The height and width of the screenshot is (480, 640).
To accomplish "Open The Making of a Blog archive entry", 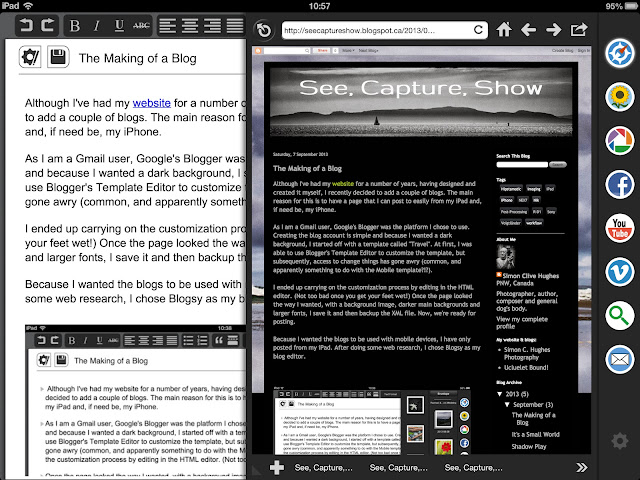I will (x=533, y=419).
